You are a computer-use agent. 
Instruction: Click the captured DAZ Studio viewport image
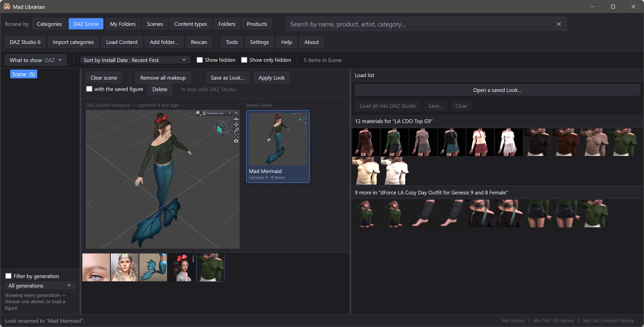coord(162,179)
